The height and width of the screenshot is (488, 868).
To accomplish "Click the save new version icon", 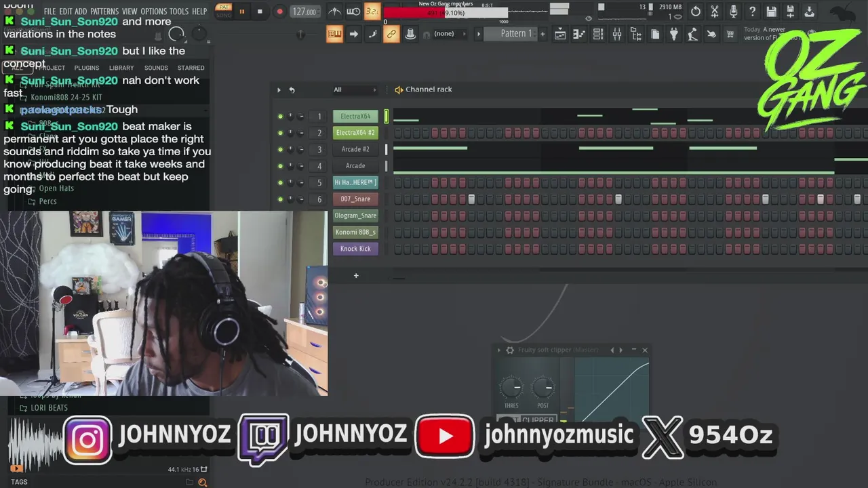I will (x=791, y=12).
